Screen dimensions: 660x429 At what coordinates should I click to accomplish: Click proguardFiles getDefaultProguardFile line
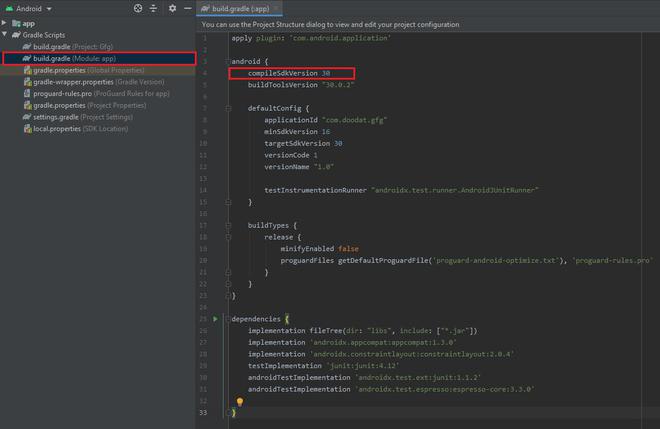(466, 261)
